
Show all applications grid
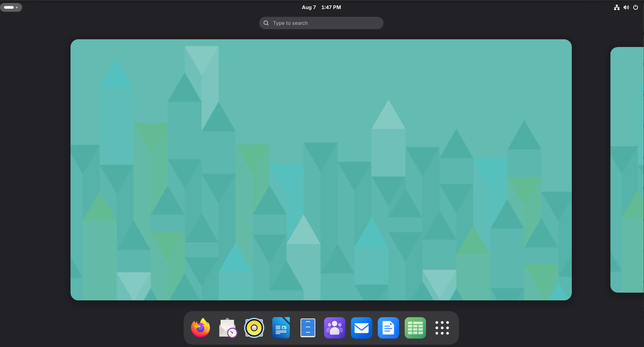(x=442, y=328)
